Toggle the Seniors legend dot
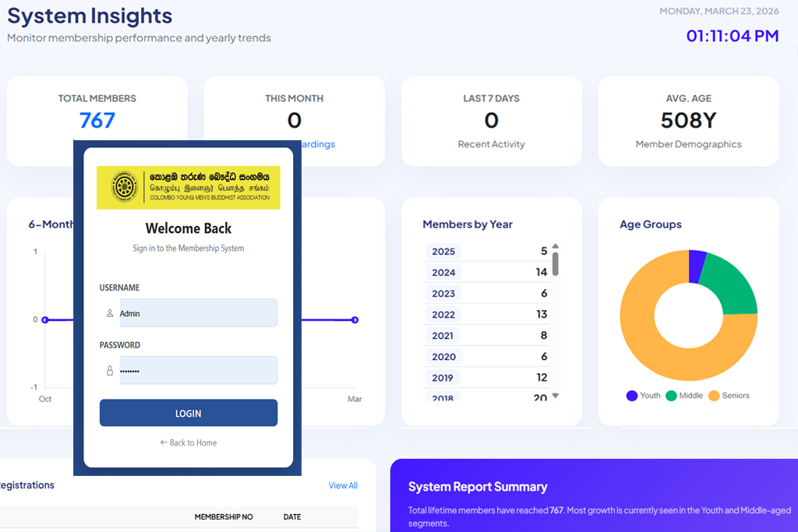Screen dimensions: 798x532 714,396
